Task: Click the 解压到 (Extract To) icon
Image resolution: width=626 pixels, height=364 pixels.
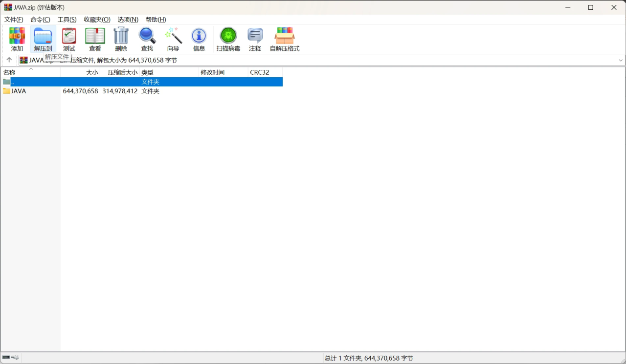Action: pyautogui.click(x=43, y=39)
